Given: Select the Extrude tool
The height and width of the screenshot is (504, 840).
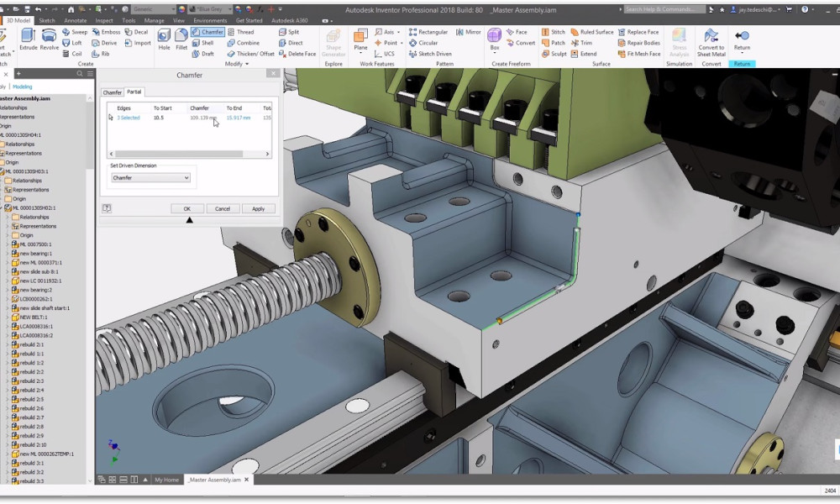Looking at the screenshot, I should point(28,39).
